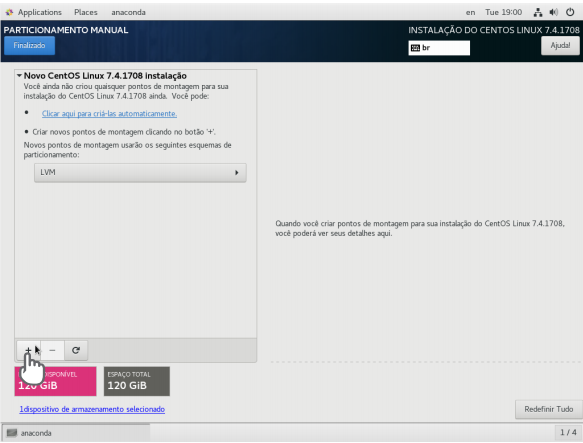Click the Ajuda! help button
The height and width of the screenshot is (443, 583).
pyautogui.click(x=560, y=45)
